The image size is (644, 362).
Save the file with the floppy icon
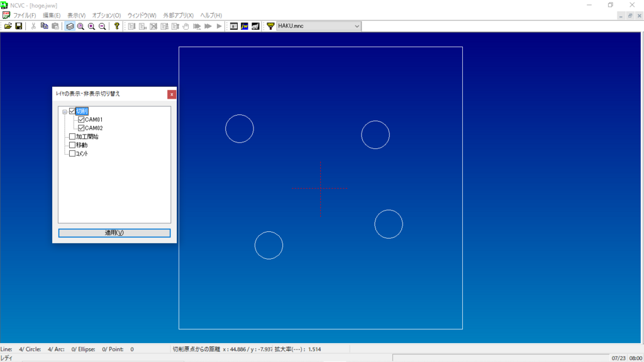pyautogui.click(x=18, y=26)
